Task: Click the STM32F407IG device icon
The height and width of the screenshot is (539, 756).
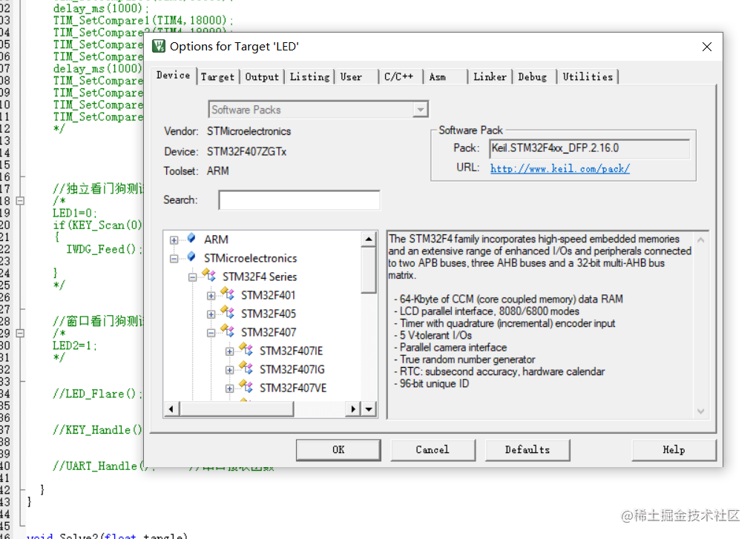Action: pyautogui.click(x=246, y=368)
